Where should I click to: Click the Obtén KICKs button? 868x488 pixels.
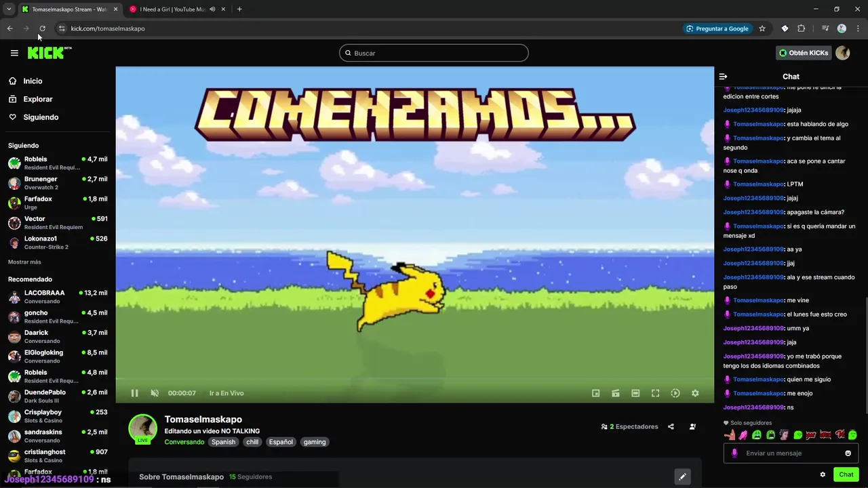coord(804,53)
